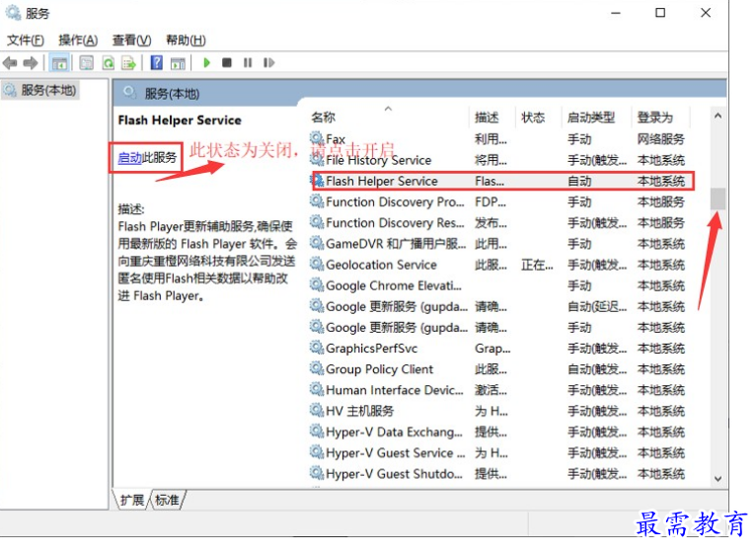Click the Flash Helper Service heading text
Viewport: 756px width, 555px height.
[x=180, y=120]
